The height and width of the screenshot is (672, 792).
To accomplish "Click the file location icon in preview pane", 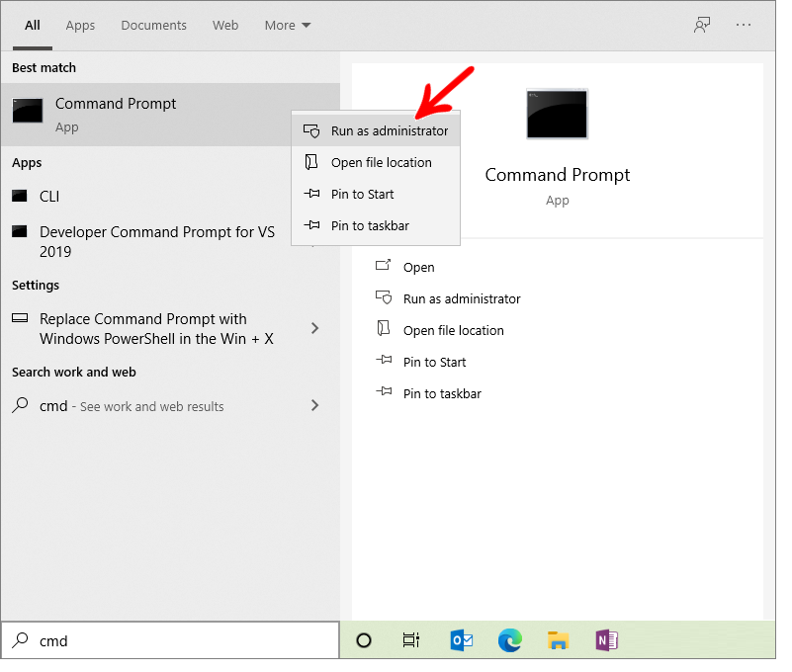I will [x=384, y=329].
